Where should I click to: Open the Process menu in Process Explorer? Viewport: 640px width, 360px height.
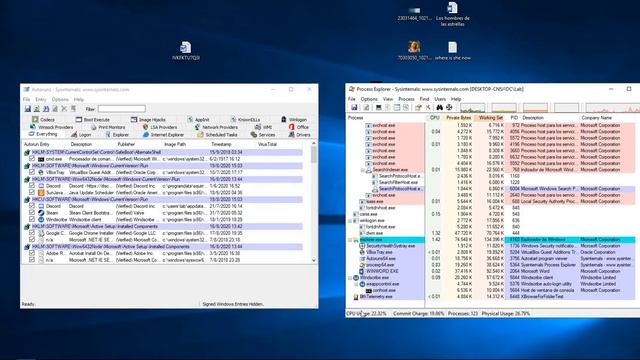406,99
